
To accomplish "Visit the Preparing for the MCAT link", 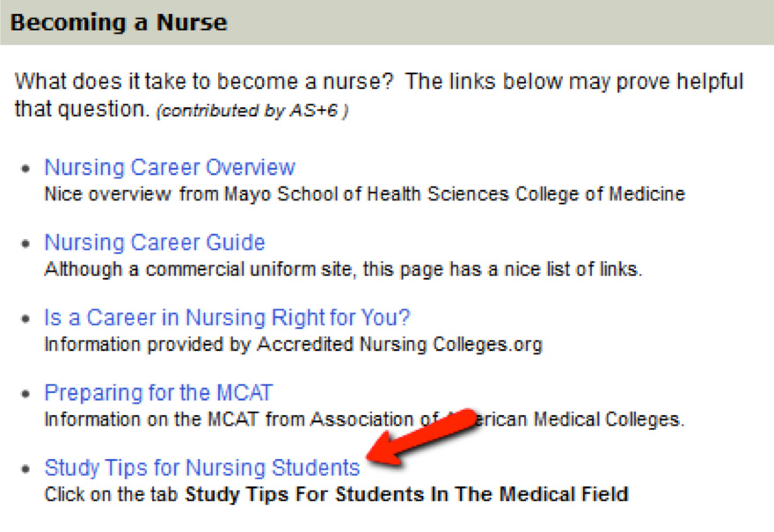I will tap(158, 393).
